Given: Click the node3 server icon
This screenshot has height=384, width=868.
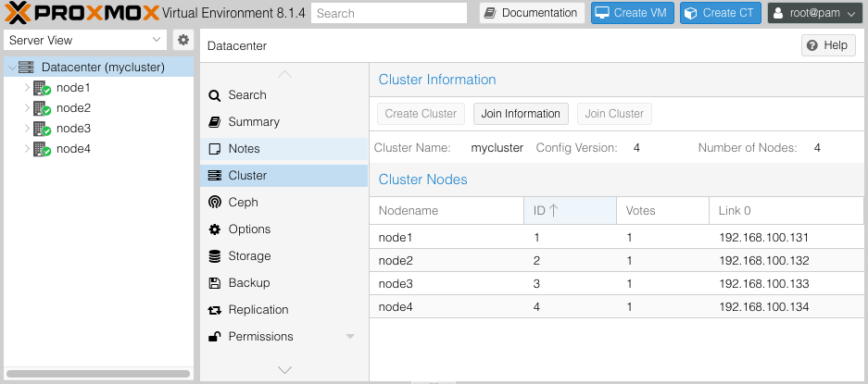Looking at the screenshot, I should (x=42, y=129).
